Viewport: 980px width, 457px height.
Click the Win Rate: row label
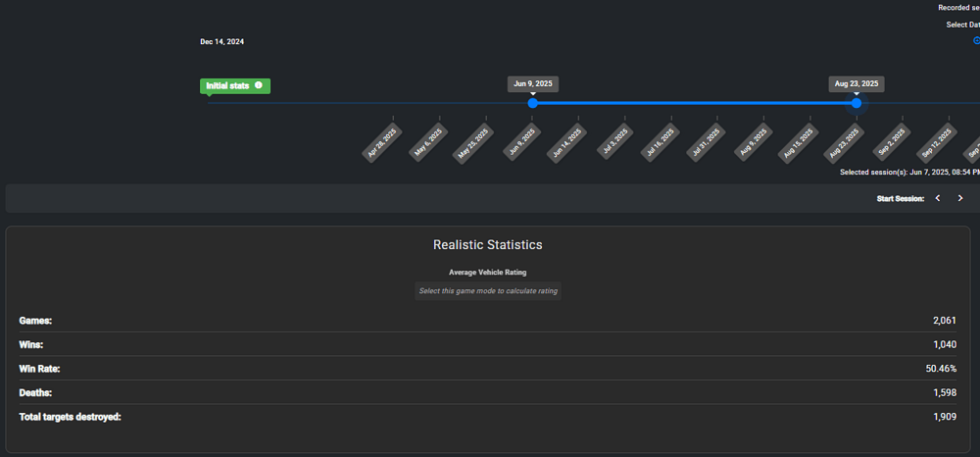(x=39, y=369)
